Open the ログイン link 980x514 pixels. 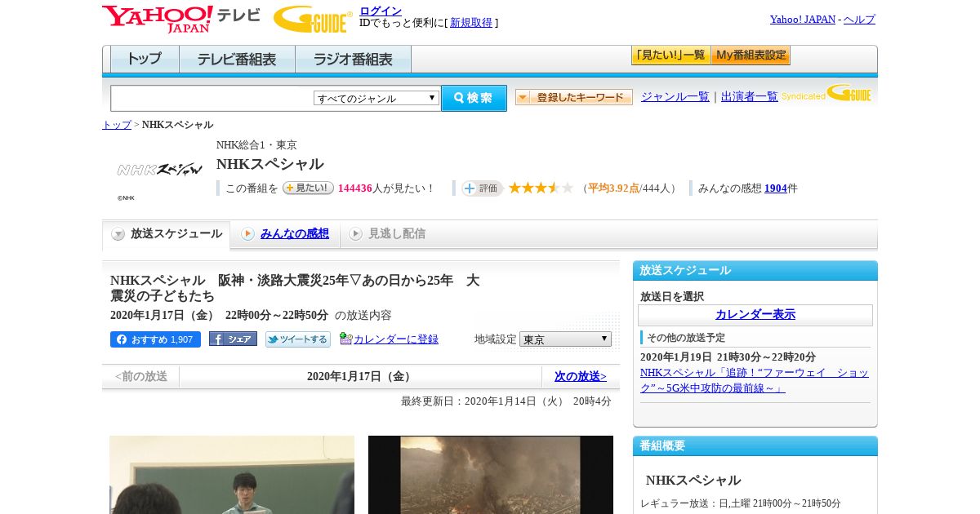381,11
